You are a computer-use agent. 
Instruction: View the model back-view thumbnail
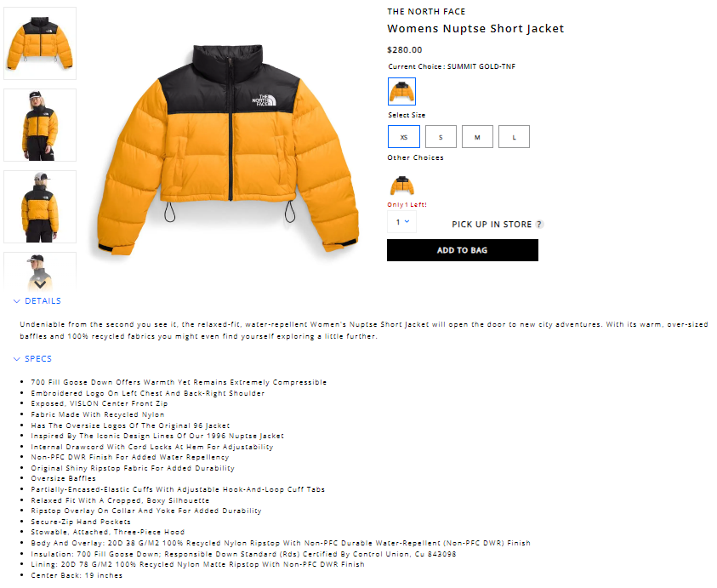click(40, 207)
